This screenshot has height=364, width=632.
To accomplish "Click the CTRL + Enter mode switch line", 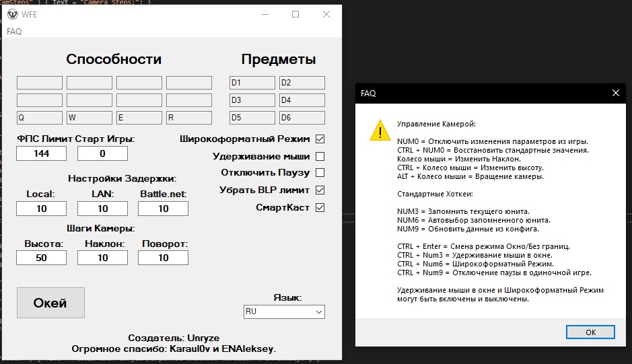I will (x=483, y=246).
